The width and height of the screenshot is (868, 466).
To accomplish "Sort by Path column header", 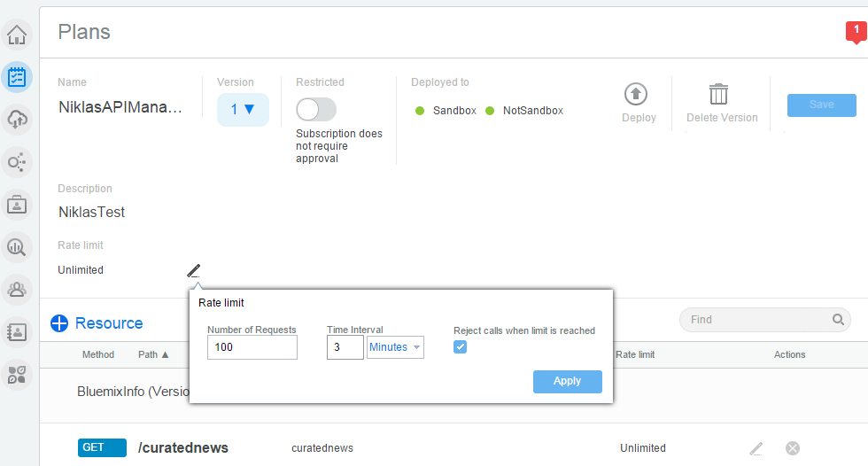I will [x=153, y=354].
